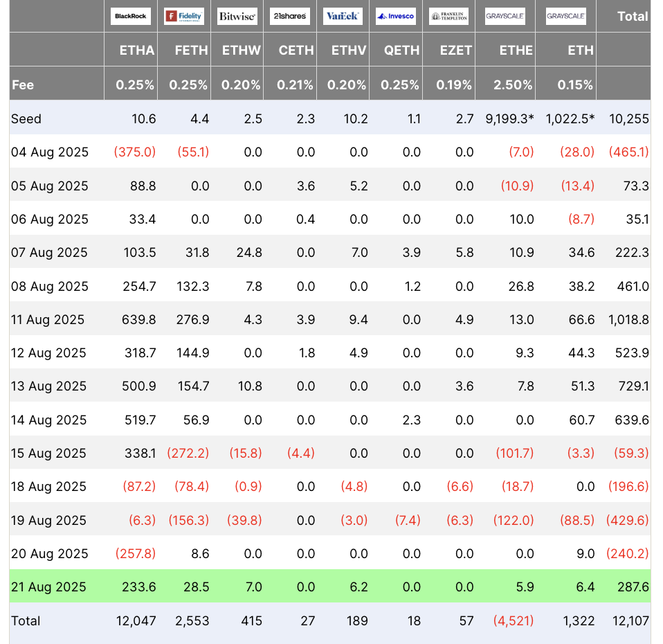Click the Fidelity logo
The width and height of the screenshot is (663, 644).
click(184, 16)
